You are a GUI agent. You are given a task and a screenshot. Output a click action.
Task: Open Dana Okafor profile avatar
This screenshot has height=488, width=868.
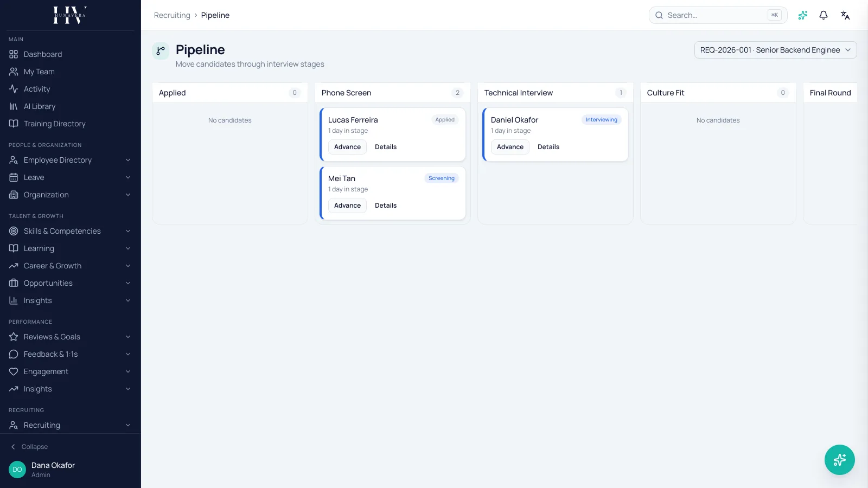[x=17, y=470]
